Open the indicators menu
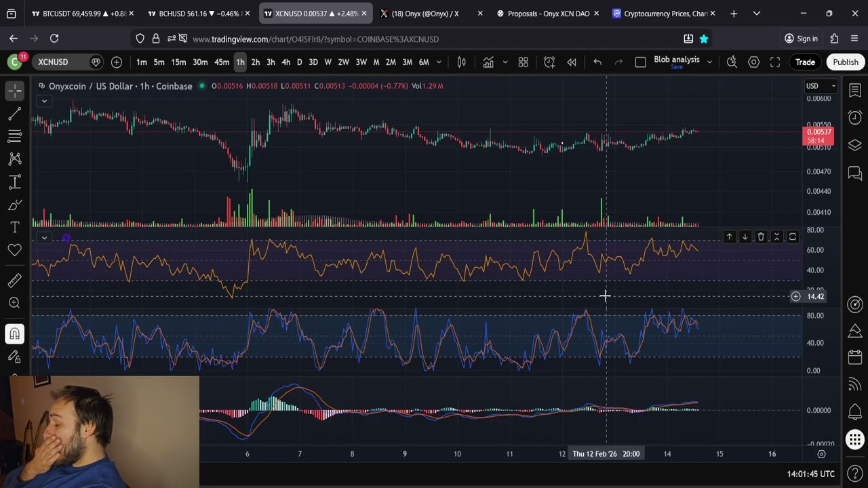 click(488, 62)
